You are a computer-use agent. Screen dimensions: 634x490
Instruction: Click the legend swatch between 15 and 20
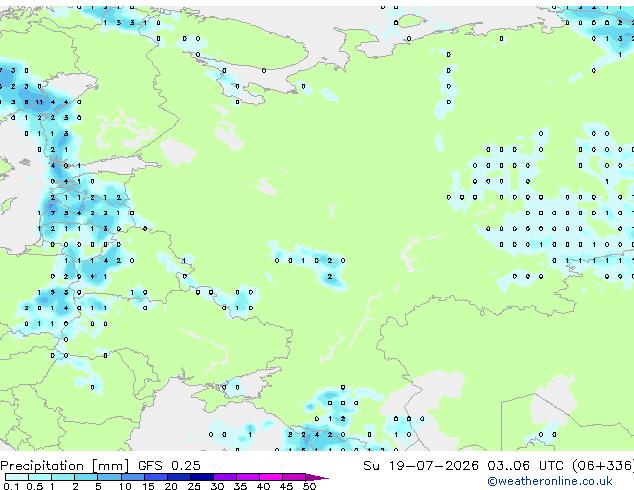pyautogui.click(x=155, y=477)
